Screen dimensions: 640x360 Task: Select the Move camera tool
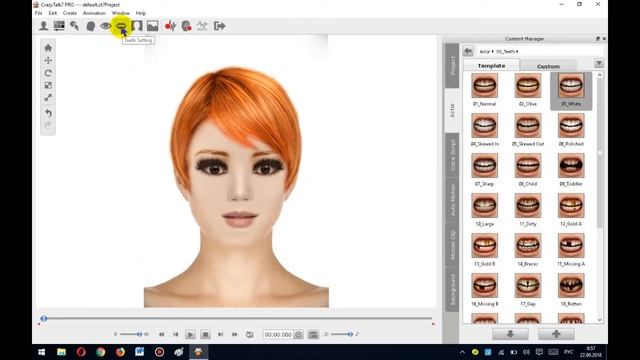click(48, 60)
